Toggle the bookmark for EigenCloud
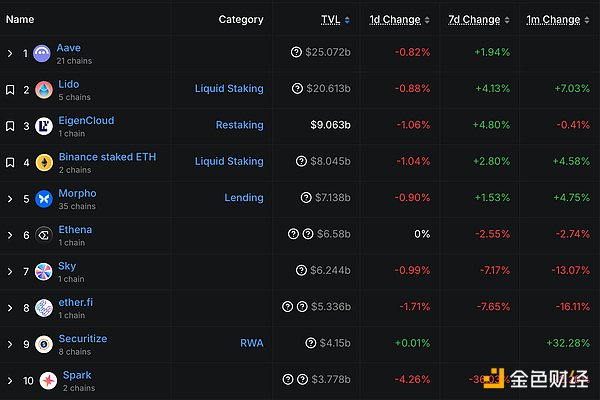Viewport: 600px width, 400px height. (10, 126)
